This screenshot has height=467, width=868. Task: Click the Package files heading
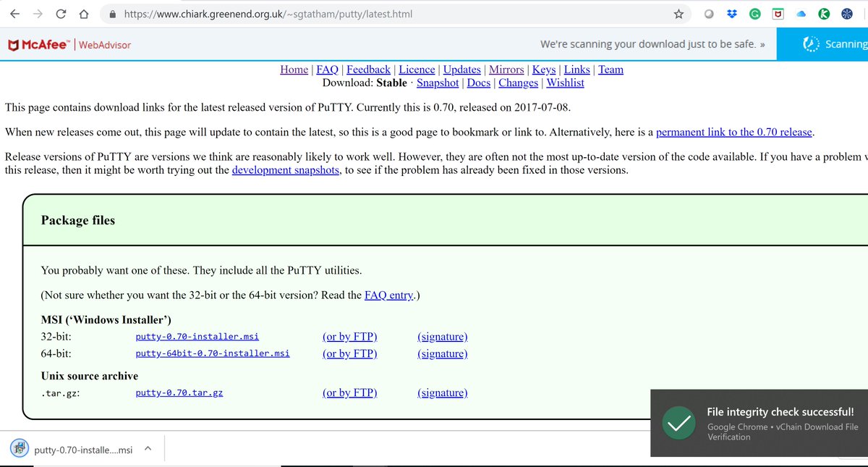(x=78, y=220)
